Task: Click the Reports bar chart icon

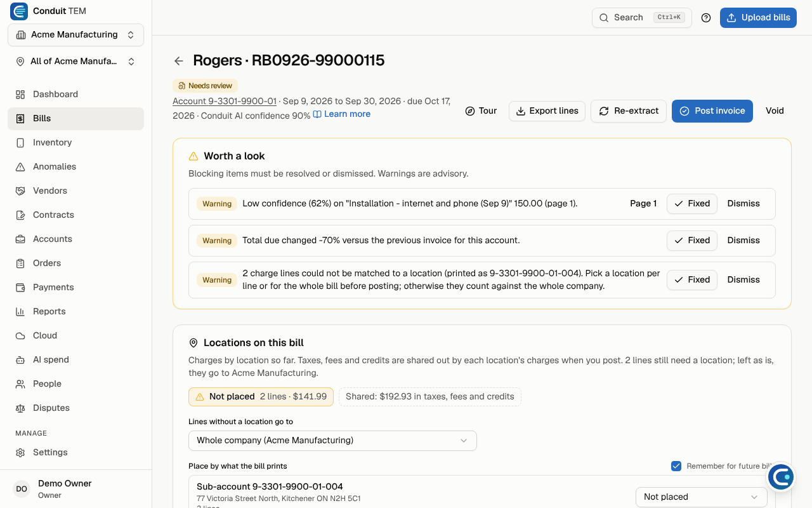Action: tap(20, 311)
